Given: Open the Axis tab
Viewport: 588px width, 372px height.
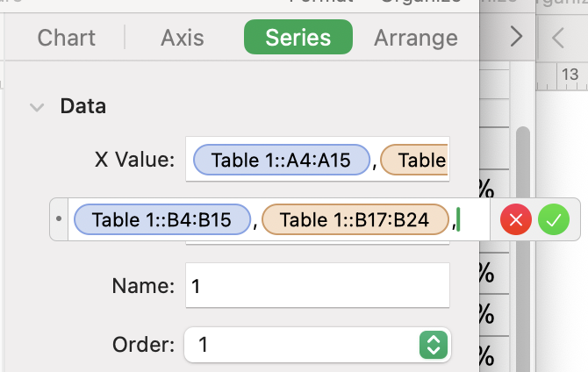Looking at the screenshot, I should tap(183, 38).
